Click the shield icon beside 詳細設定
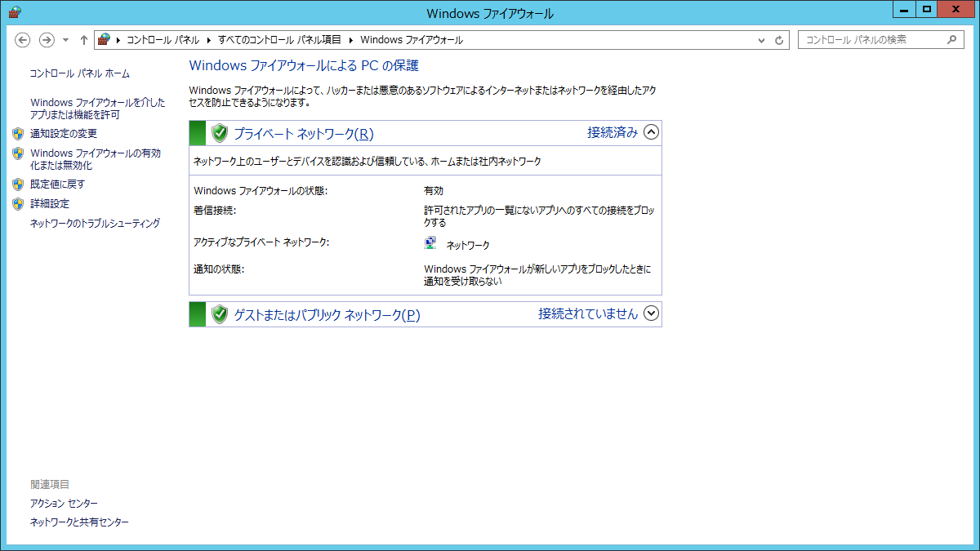This screenshot has height=551, width=980. click(18, 204)
